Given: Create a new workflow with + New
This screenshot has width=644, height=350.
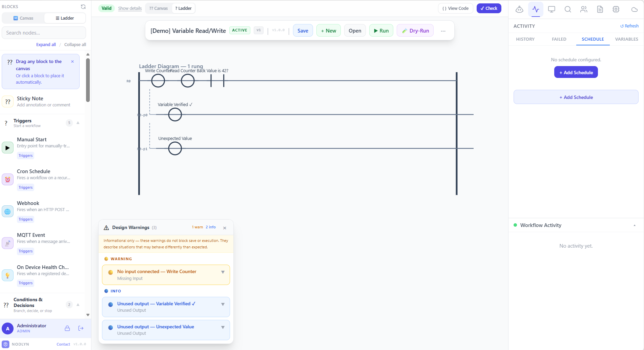Looking at the screenshot, I should 329,31.
